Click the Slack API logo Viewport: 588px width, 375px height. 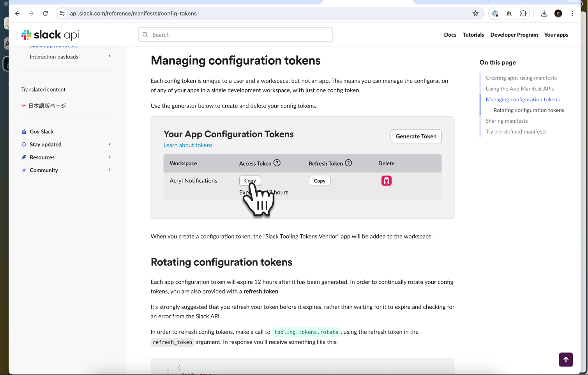[x=50, y=35]
